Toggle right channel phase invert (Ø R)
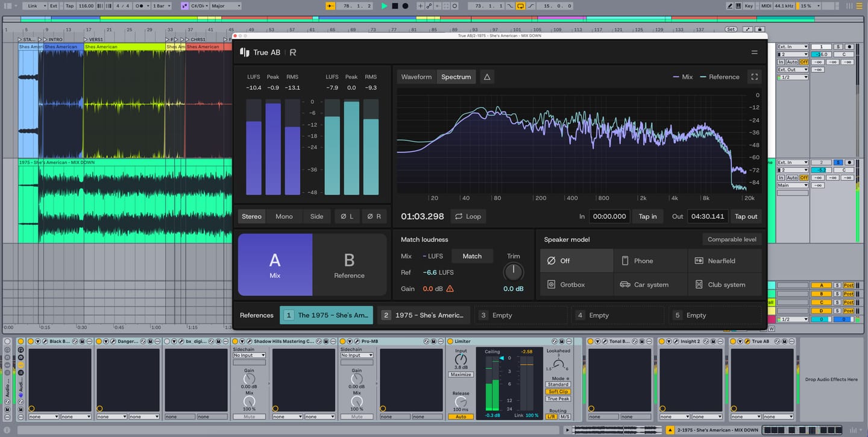 (x=374, y=216)
